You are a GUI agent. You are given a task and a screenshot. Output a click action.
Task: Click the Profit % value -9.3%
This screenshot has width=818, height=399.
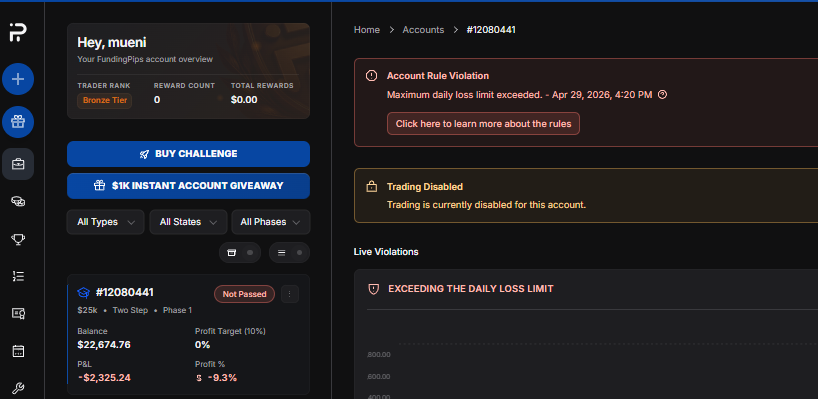point(222,378)
